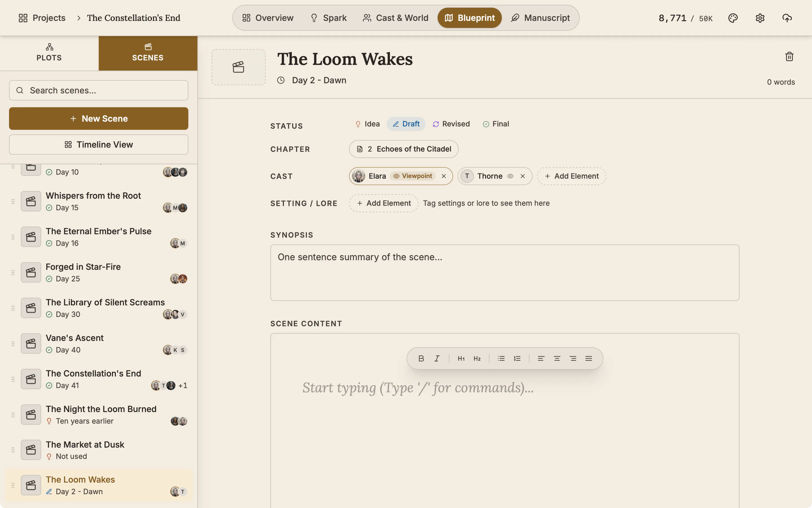Click cloud upload icon
The height and width of the screenshot is (508, 812).
(787, 18)
